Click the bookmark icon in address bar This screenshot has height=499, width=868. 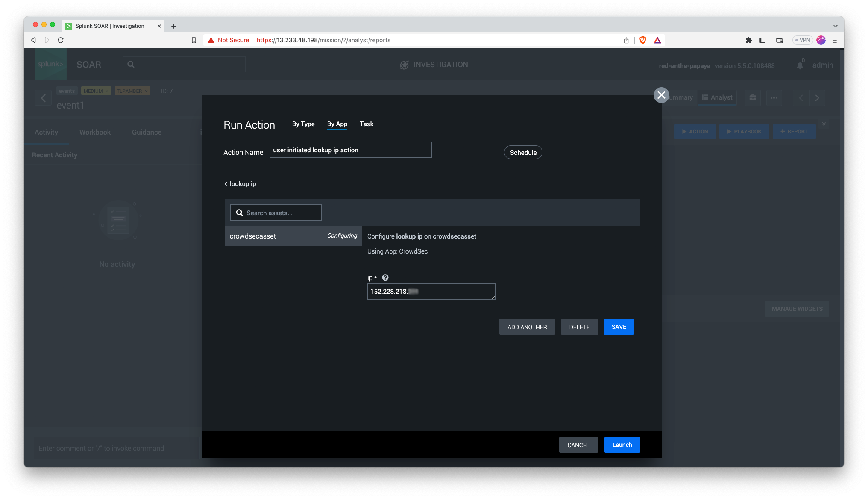pyautogui.click(x=194, y=40)
